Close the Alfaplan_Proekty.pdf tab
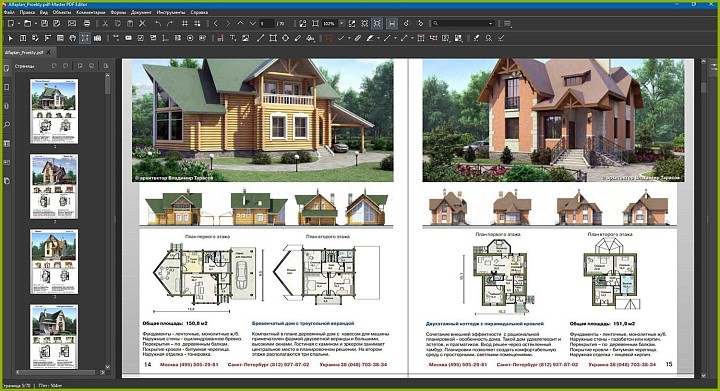720x391 pixels. pyautogui.click(x=49, y=52)
